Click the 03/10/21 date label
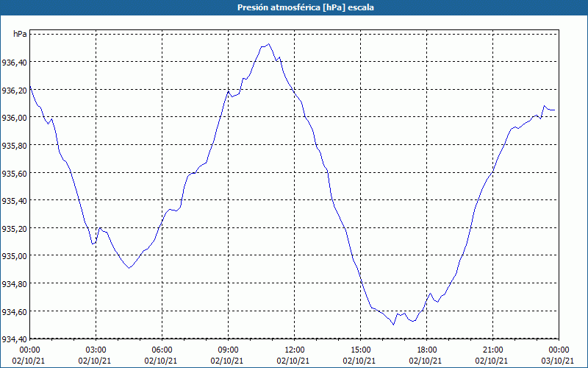 558,361
